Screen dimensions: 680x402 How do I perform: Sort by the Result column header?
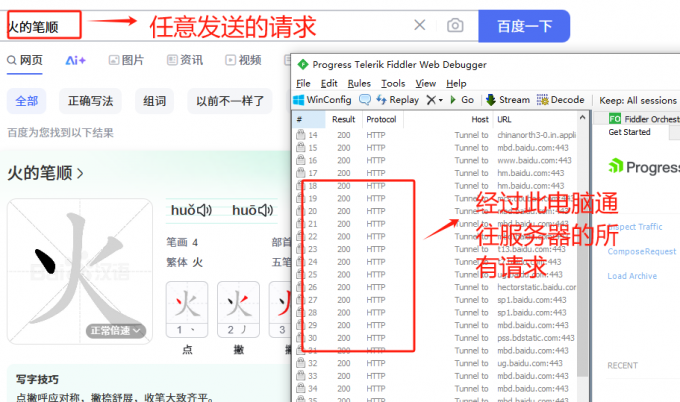343,119
